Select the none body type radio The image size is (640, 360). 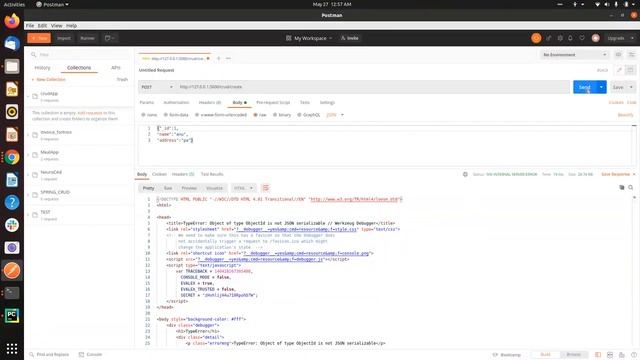point(143,115)
